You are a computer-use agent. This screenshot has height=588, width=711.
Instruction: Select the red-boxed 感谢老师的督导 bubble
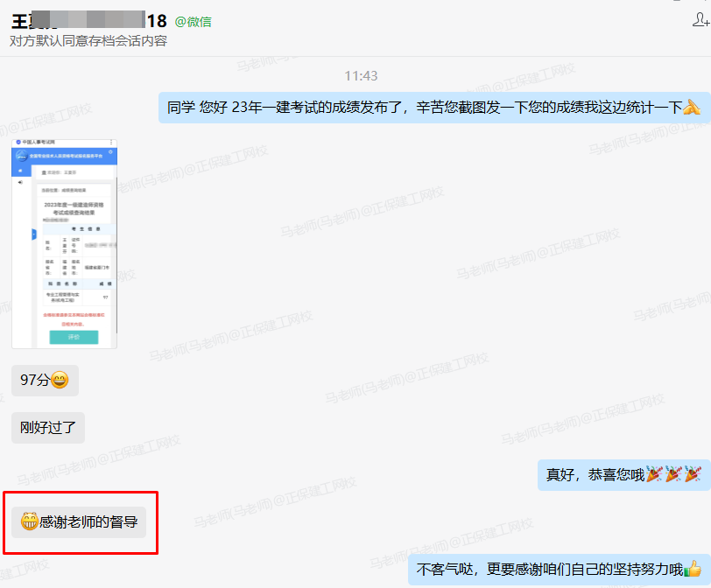pyautogui.click(x=81, y=523)
